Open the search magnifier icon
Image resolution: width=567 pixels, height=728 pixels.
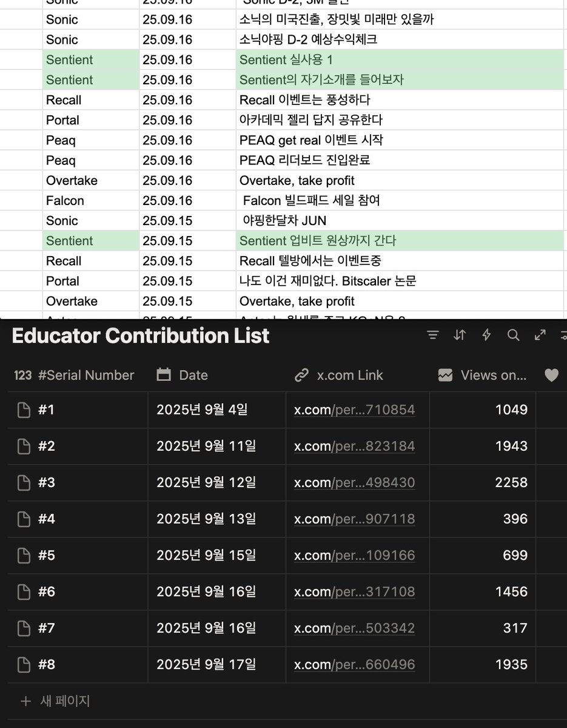514,335
